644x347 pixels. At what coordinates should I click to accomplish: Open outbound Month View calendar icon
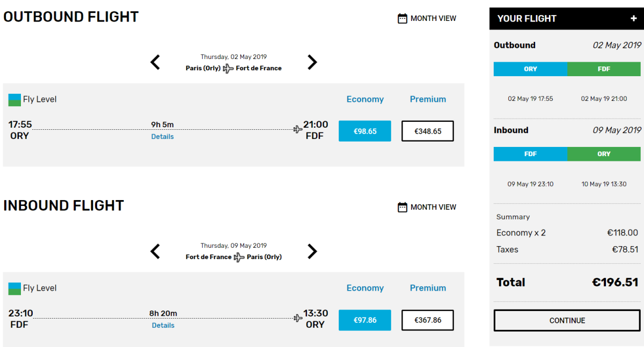[402, 19]
